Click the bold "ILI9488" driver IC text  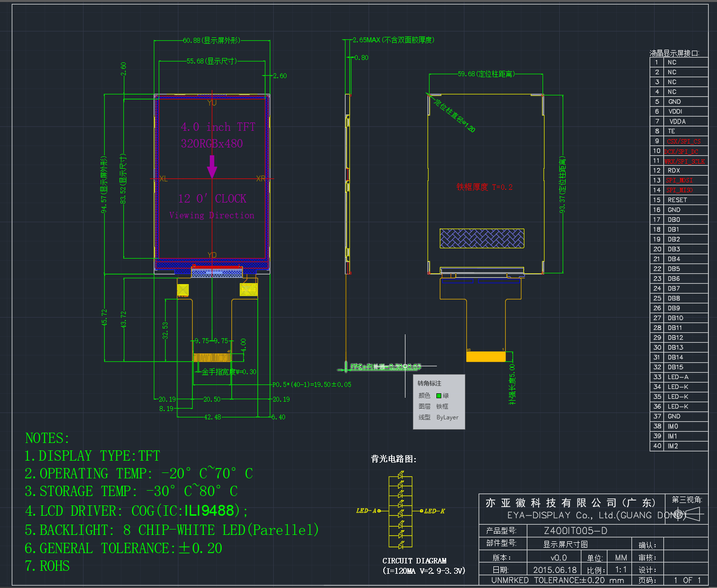coord(209,511)
